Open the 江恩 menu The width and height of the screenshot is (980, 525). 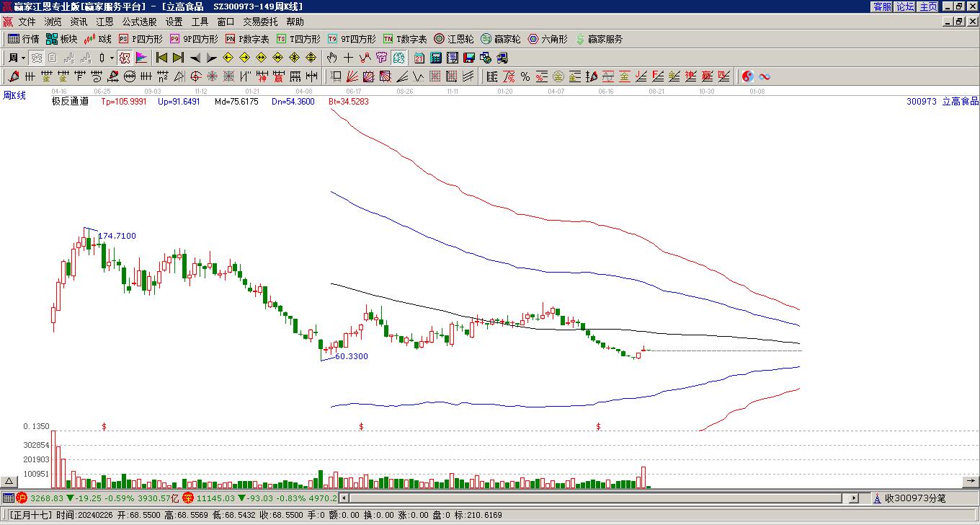(105, 22)
